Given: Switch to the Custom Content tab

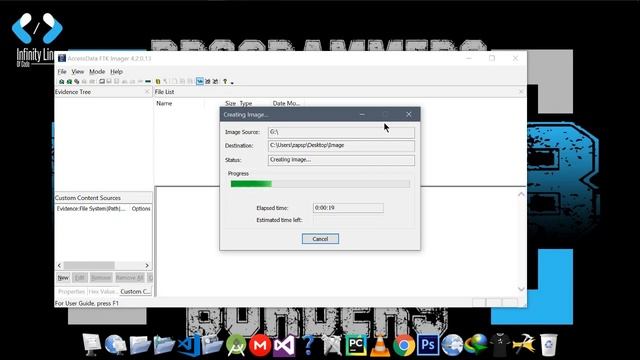Looking at the screenshot, I should pyautogui.click(x=135, y=292).
